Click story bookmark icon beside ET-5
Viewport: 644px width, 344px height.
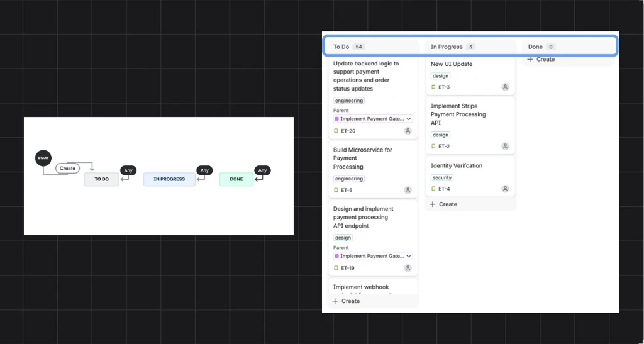click(x=336, y=190)
